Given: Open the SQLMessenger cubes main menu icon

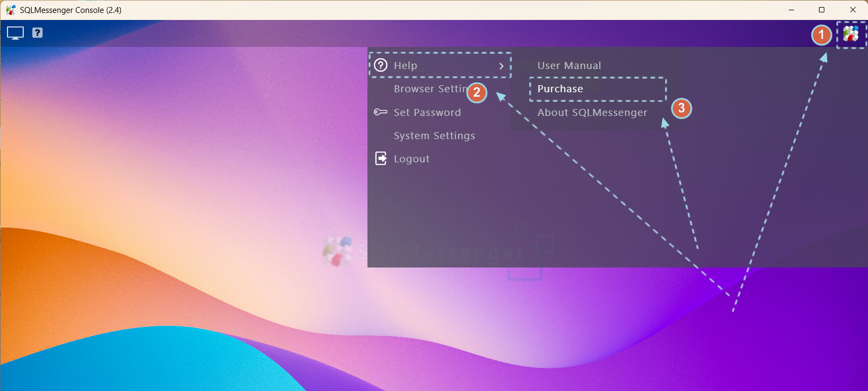Looking at the screenshot, I should click(851, 34).
